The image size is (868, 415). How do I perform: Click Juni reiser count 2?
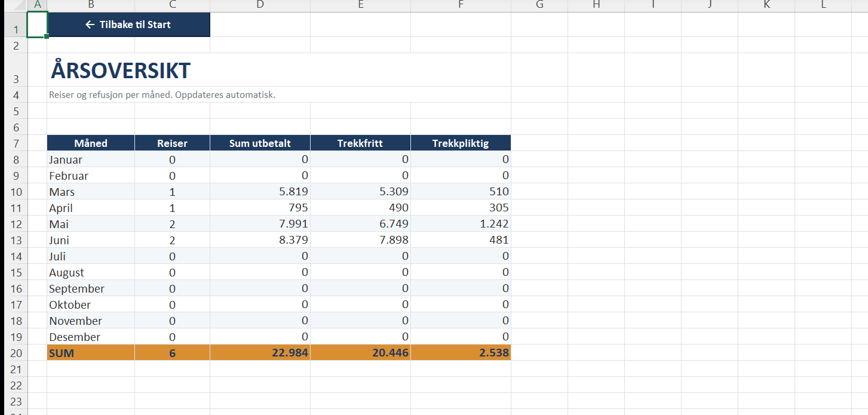click(172, 240)
